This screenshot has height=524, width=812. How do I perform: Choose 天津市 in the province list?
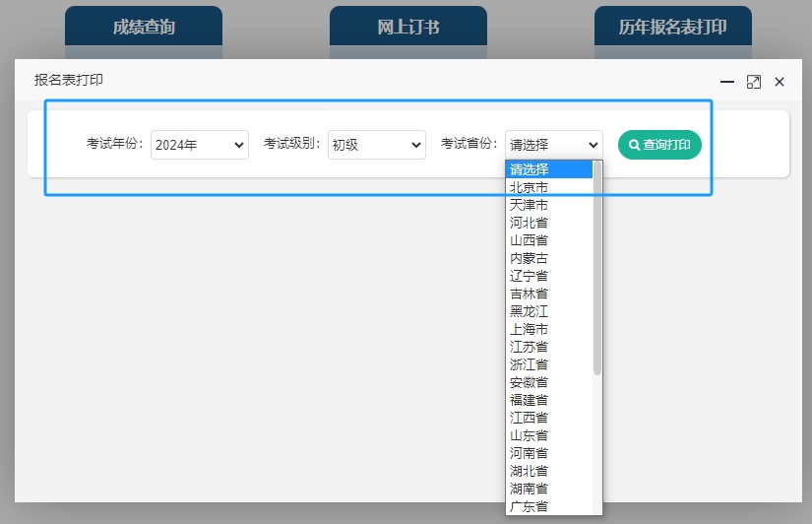click(x=530, y=205)
